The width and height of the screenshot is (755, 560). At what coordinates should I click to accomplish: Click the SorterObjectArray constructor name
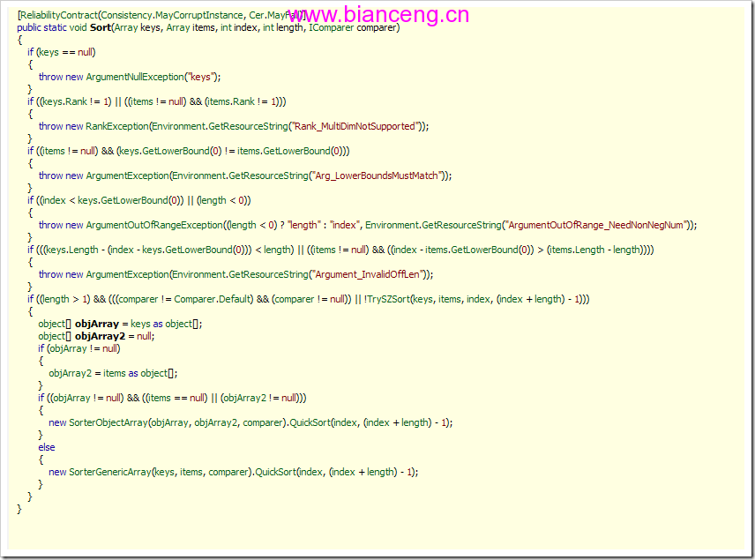[x=108, y=422]
